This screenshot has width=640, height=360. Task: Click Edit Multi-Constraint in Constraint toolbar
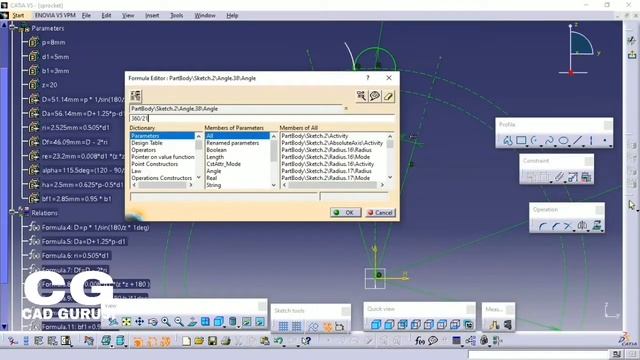(587, 177)
